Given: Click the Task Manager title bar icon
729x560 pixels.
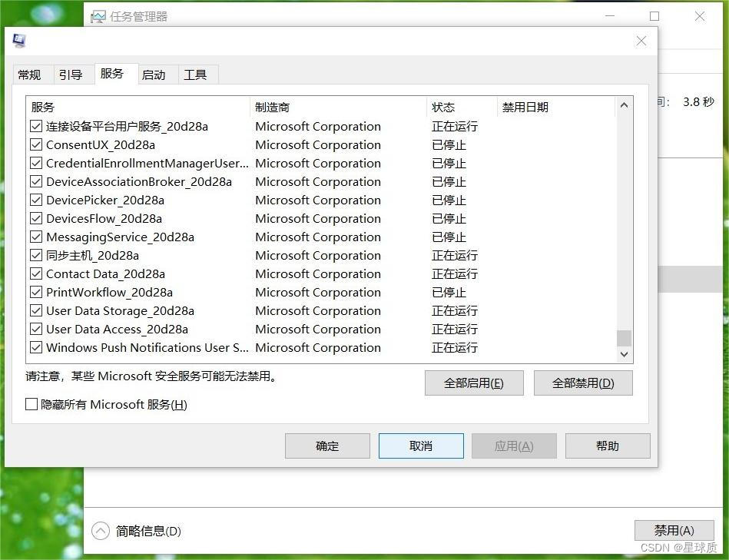Looking at the screenshot, I should 98,17.
